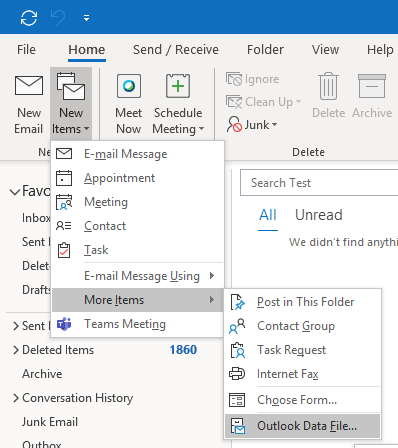Click the Archive box icon
Viewport: 398px width, 448px height.
(372, 86)
